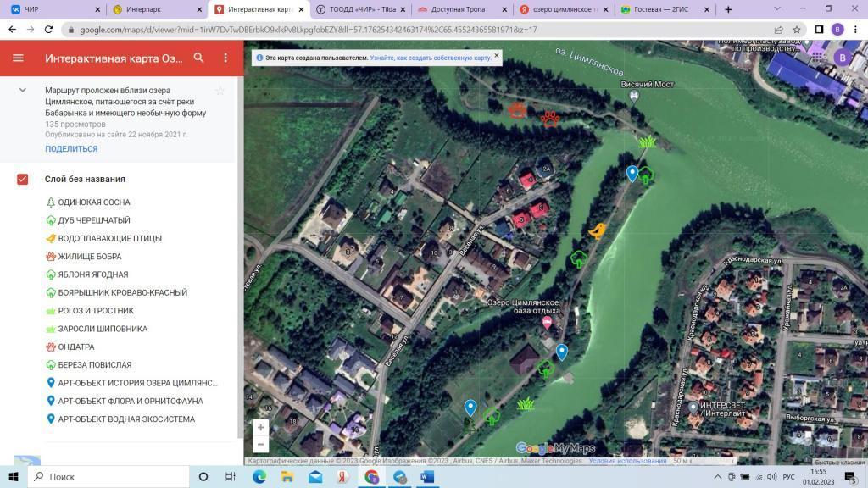The height and width of the screenshot is (488, 868).
Task: Open the hamburger menu in red header
Action: (18, 58)
